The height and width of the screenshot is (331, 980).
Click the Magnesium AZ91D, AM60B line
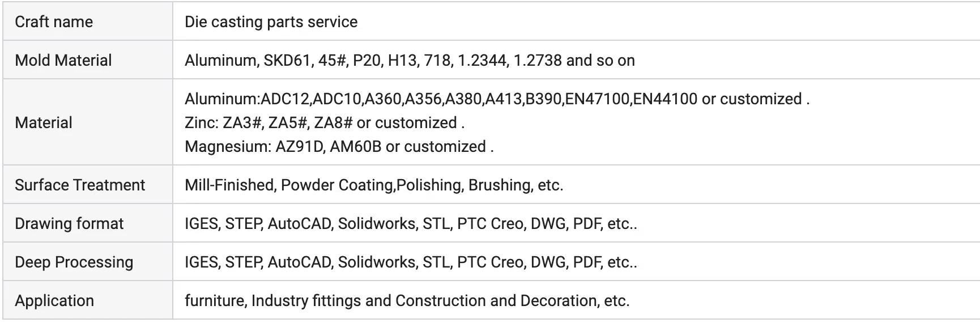pos(339,147)
